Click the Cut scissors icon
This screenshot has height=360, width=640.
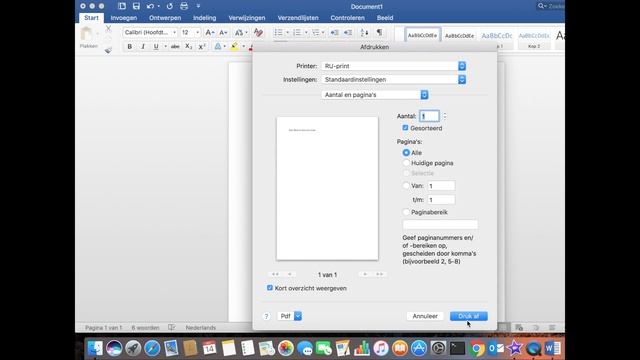tap(108, 28)
